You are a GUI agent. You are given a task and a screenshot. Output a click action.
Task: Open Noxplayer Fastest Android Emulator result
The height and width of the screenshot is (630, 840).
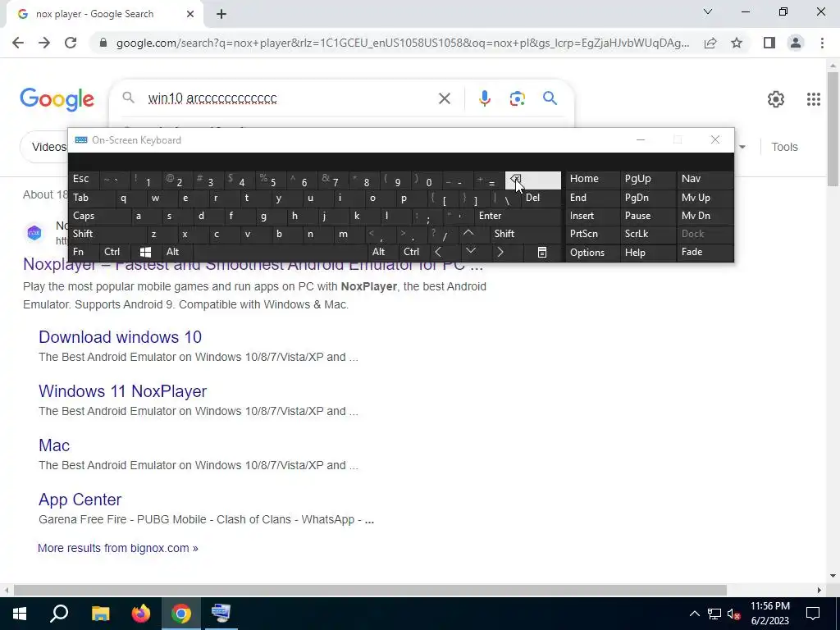tap(253, 265)
